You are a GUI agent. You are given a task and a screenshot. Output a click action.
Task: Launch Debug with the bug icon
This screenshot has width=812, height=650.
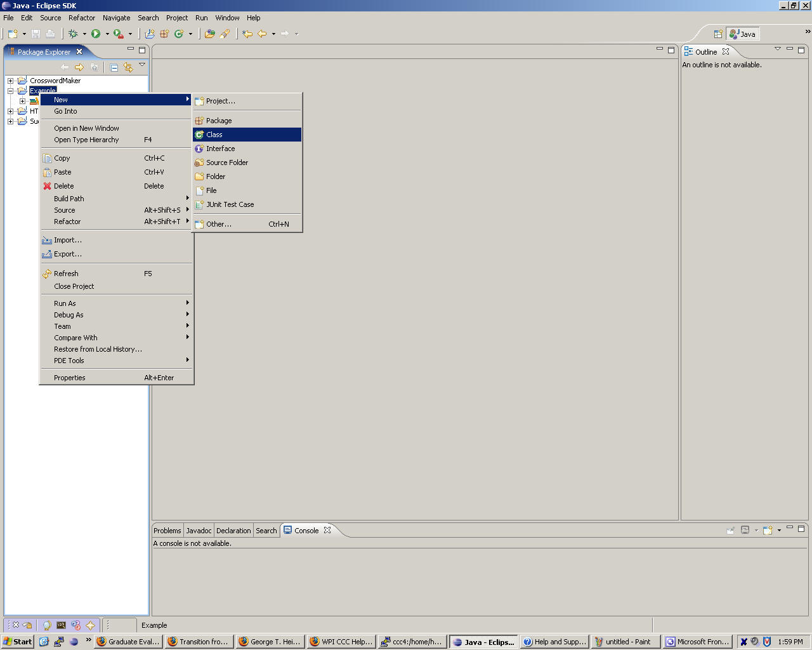73,34
